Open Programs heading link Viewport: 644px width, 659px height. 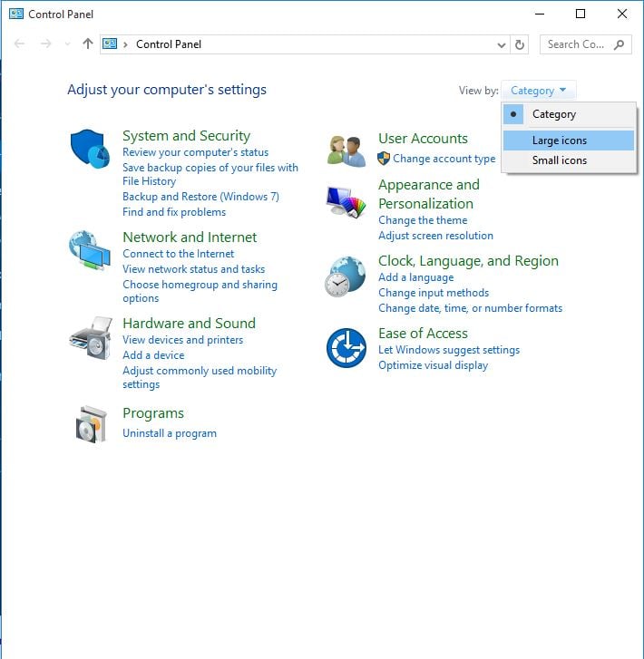tap(153, 413)
